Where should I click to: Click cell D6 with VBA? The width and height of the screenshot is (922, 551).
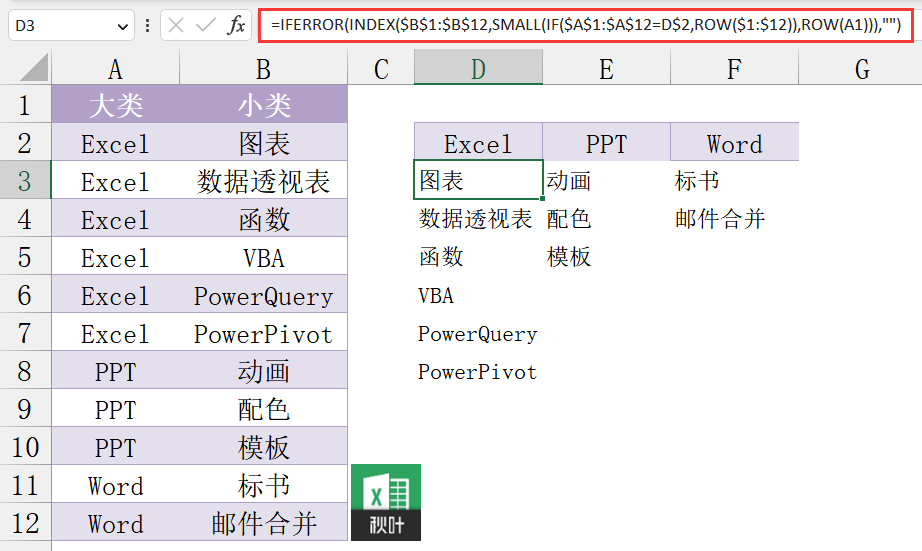click(478, 295)
